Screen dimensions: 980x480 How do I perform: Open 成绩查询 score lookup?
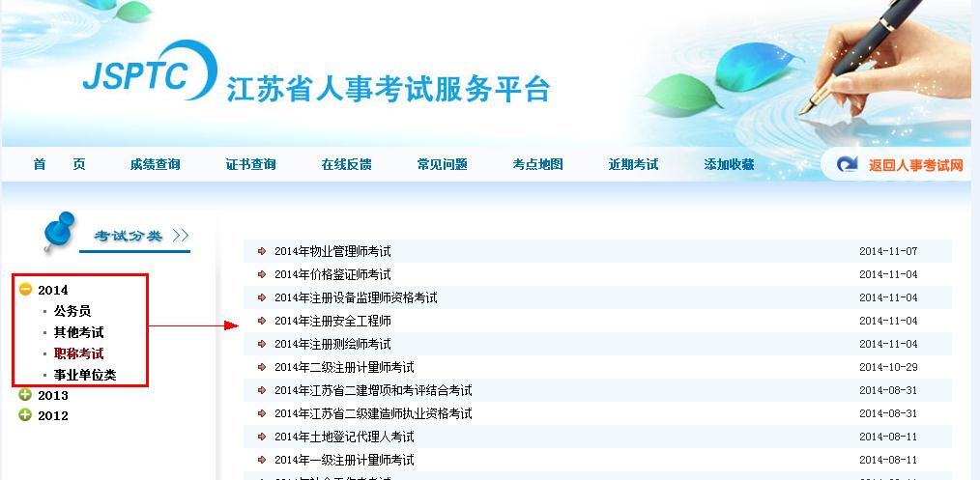[x=155, y=165]
